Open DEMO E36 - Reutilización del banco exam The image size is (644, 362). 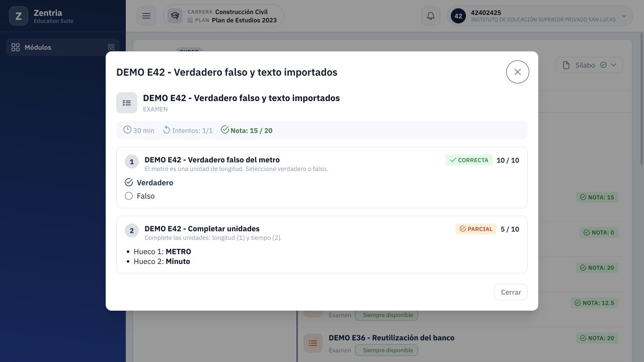[x=391, y=338]
